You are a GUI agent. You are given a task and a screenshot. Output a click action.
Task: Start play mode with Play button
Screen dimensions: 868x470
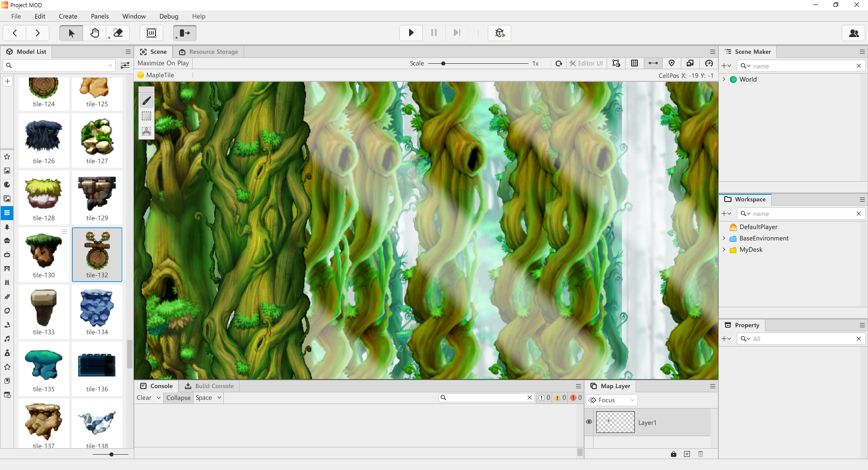point(411,33)
